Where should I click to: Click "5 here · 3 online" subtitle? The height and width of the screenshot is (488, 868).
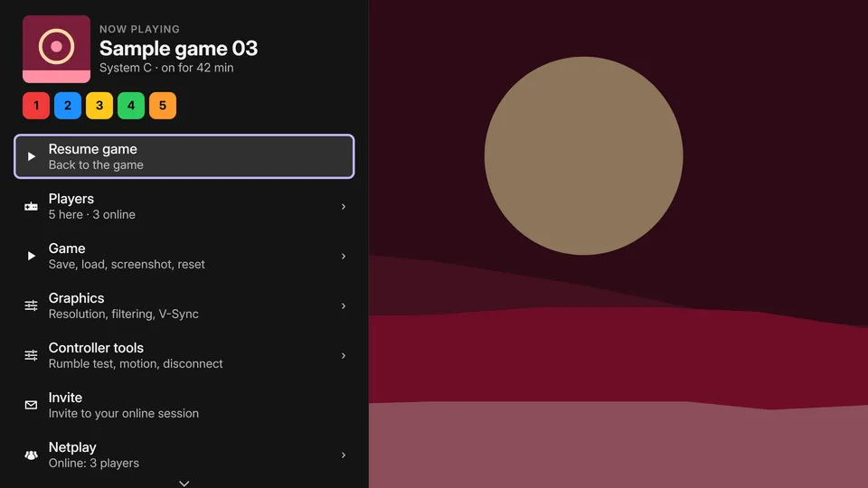click(x=92, y=215)
